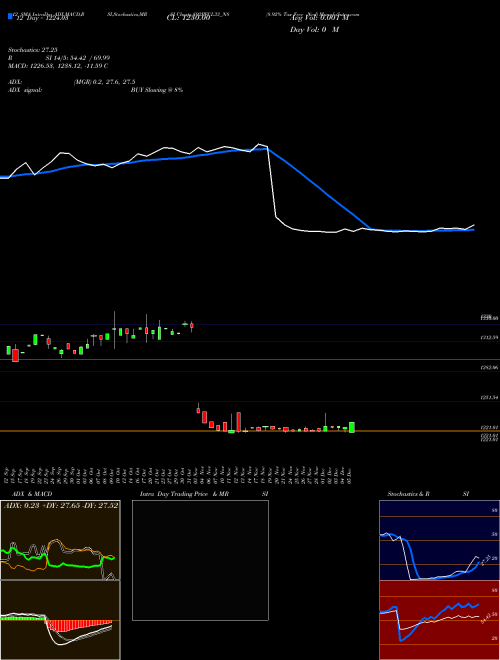Click the 'Day Vol: 0 M' label
This screenshot has width=500, height=660.
[x=314, y=29]
